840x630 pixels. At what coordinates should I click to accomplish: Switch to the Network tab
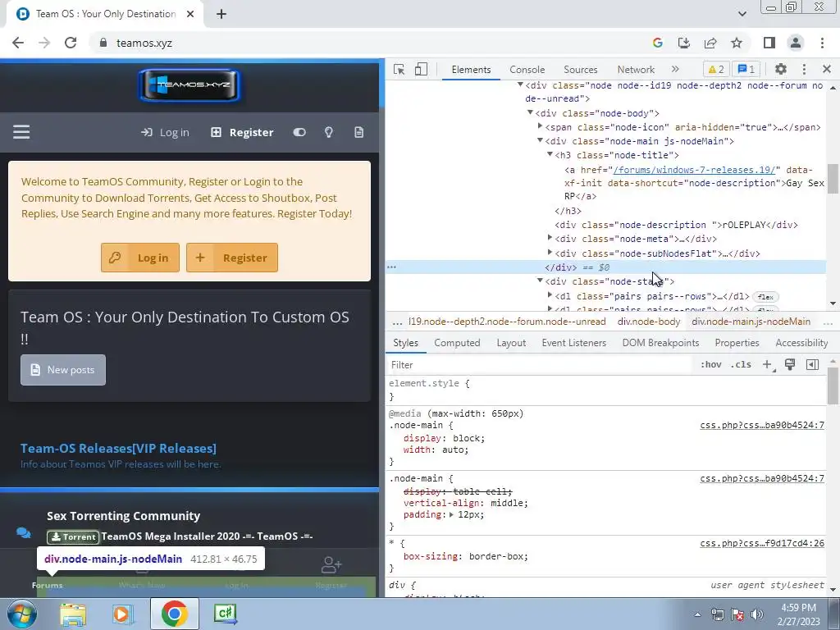click(x=636, y=70)
